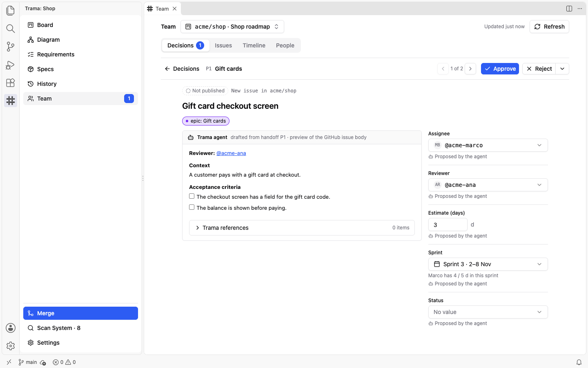Go to the next decision arrow
The height and width of the screenshot is (368, 588).
470,69
